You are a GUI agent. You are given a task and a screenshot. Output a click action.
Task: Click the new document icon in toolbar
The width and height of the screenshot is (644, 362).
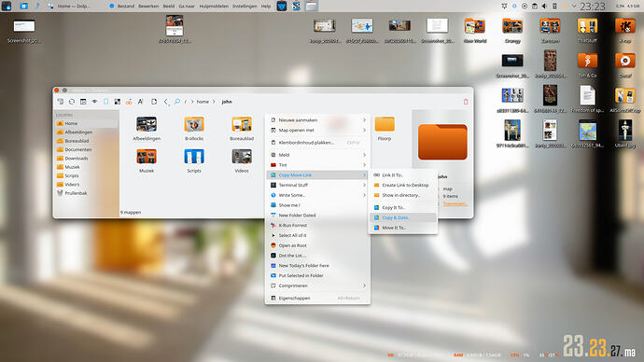coord(154,102)
